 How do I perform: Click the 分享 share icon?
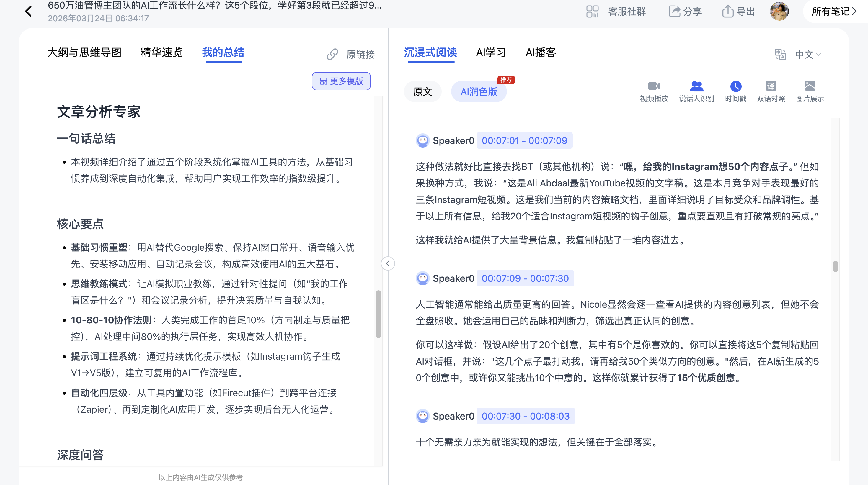click(x=675, y=12)
